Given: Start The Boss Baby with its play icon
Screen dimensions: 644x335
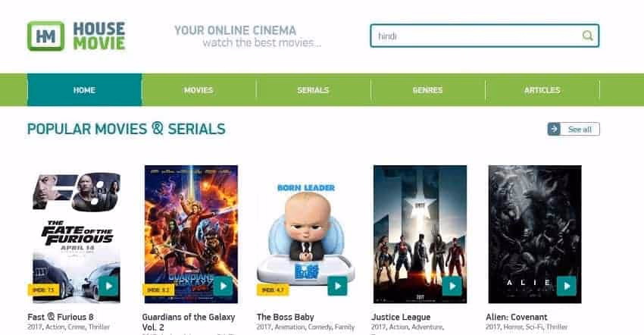Looking at the screenshot, I should tap(337, 286).
